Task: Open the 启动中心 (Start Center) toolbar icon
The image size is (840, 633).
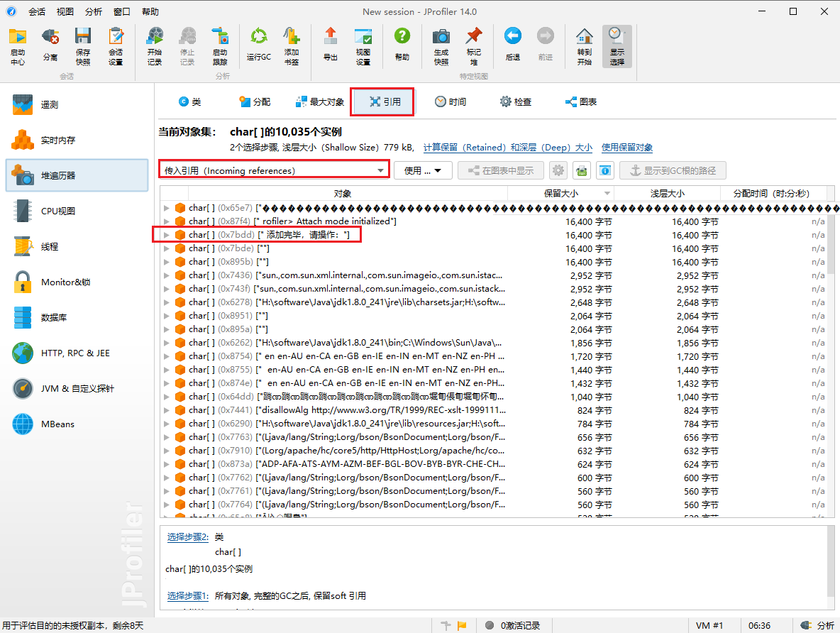Action: [18, 46]
